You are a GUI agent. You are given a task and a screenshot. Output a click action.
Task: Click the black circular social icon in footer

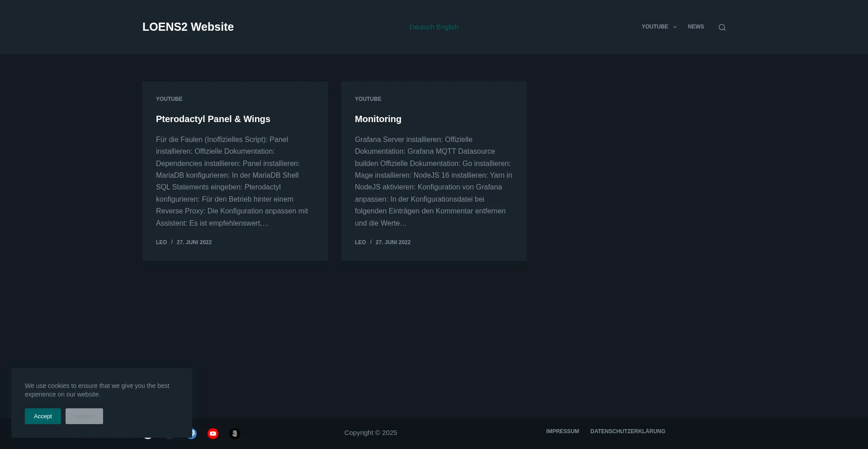pos(234,434)
